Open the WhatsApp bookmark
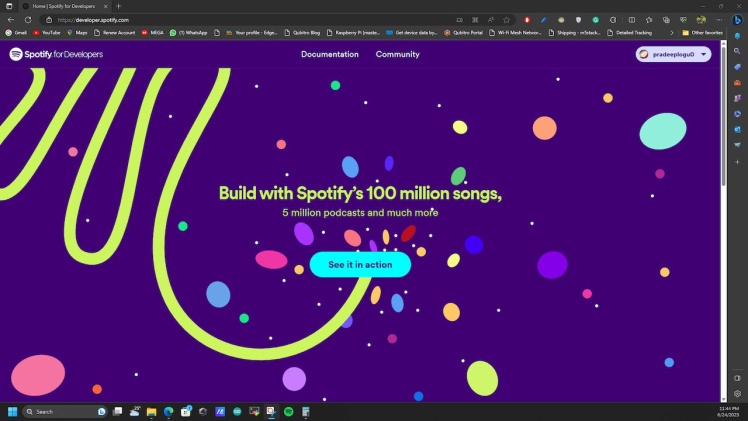 coord(188,33)
